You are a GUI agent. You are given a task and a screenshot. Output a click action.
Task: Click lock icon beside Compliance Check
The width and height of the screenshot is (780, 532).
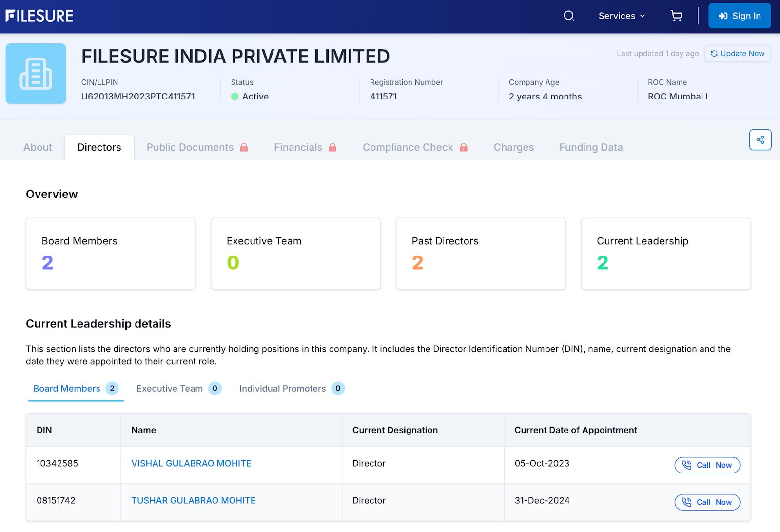(464, 147)
